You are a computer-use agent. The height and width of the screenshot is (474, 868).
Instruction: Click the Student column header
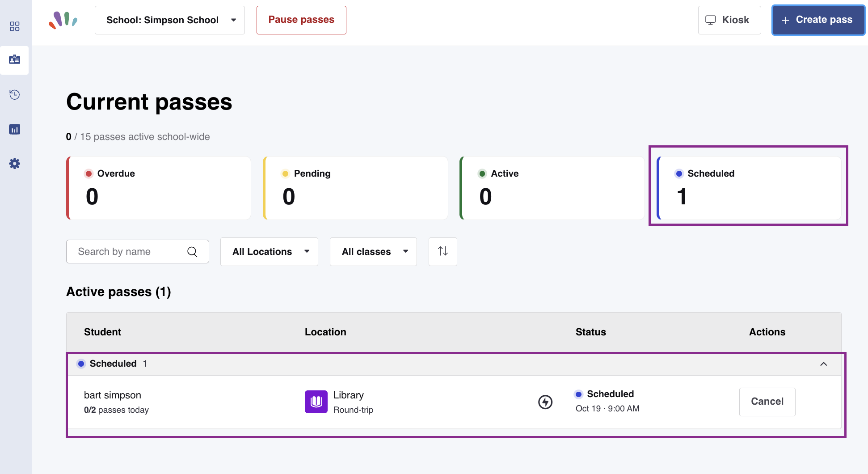click(102, 332)
